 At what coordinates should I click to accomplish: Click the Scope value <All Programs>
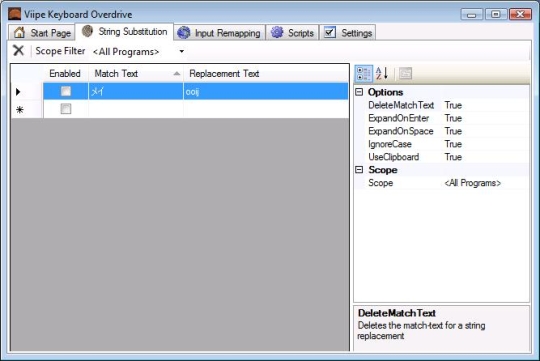(472, 183)
